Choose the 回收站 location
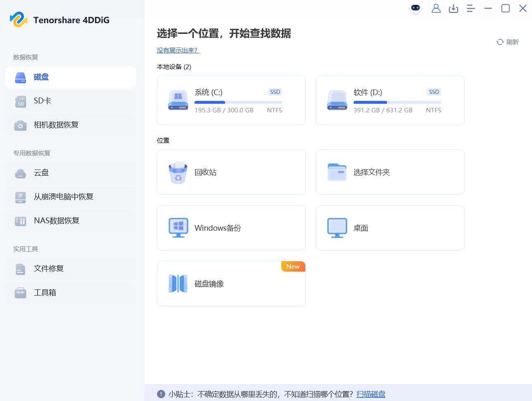The height and width of the screenshot is (401, 532). point(231,172)
